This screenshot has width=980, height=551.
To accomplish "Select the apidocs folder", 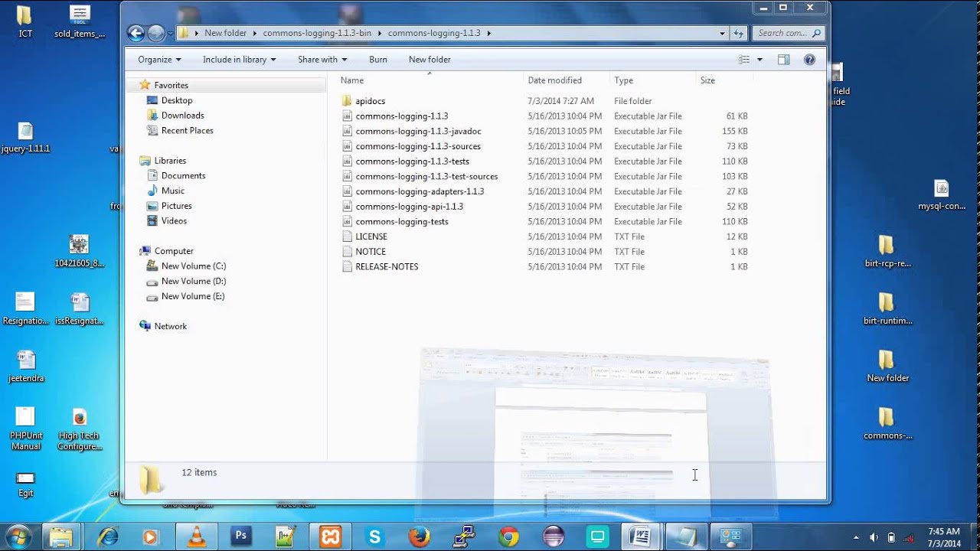I will click(x=370, y=101).
